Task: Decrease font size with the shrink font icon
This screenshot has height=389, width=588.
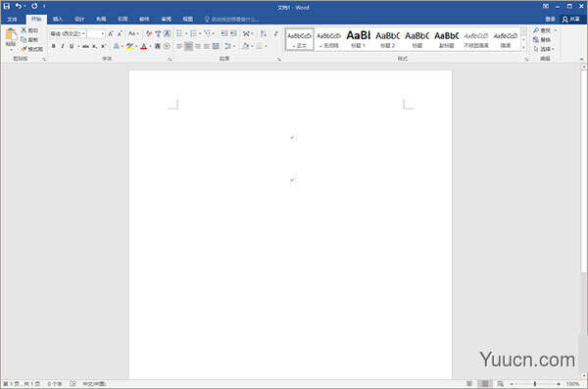Action: pos(120,33)
